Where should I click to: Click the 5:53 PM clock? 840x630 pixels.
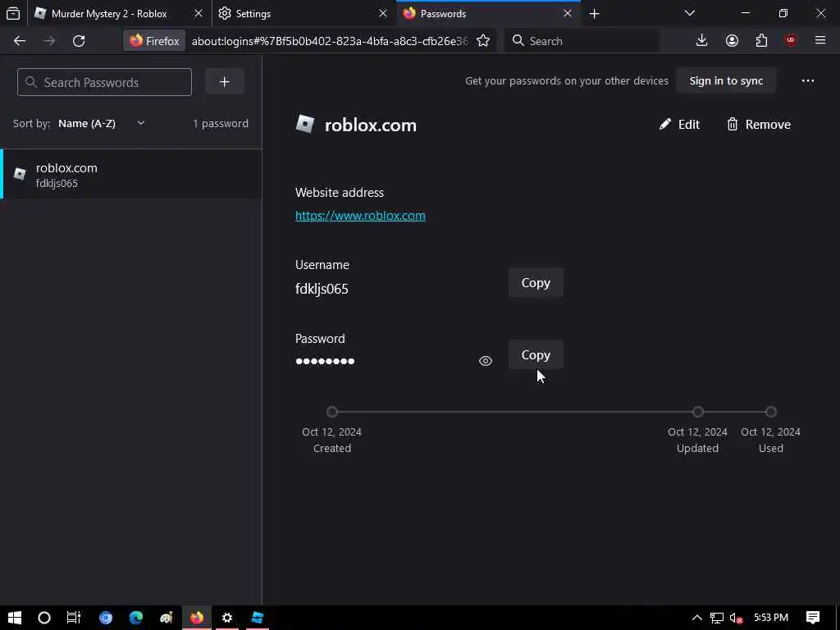[771, 618]
